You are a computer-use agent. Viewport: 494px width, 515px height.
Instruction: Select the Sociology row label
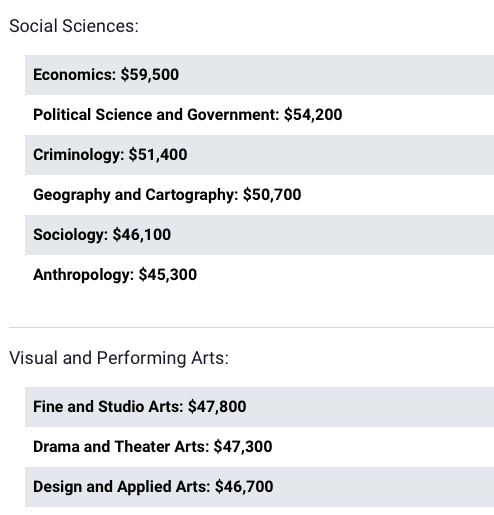click(x=71, y=235)
